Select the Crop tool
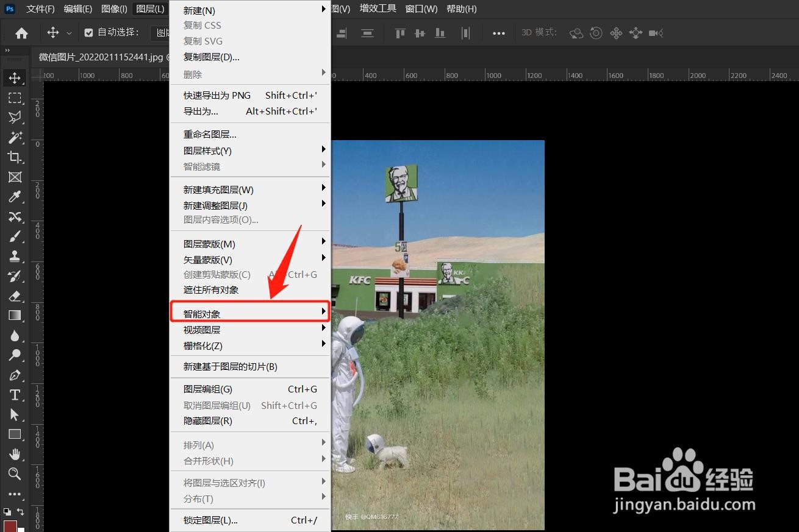The width and height of the screenshot is (799, 532). 15,157
